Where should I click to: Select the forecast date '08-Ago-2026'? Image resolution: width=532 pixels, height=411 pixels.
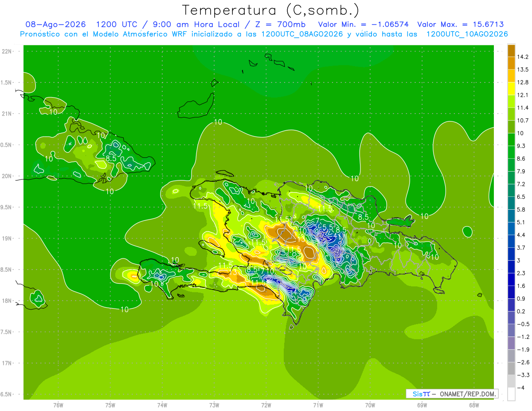(55, 24)
